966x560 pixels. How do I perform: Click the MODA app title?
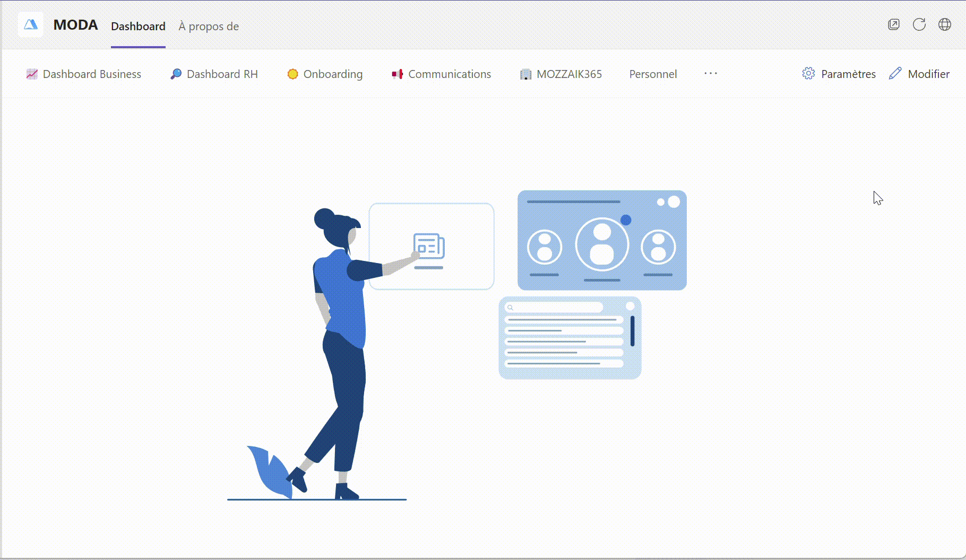(75, 25)
